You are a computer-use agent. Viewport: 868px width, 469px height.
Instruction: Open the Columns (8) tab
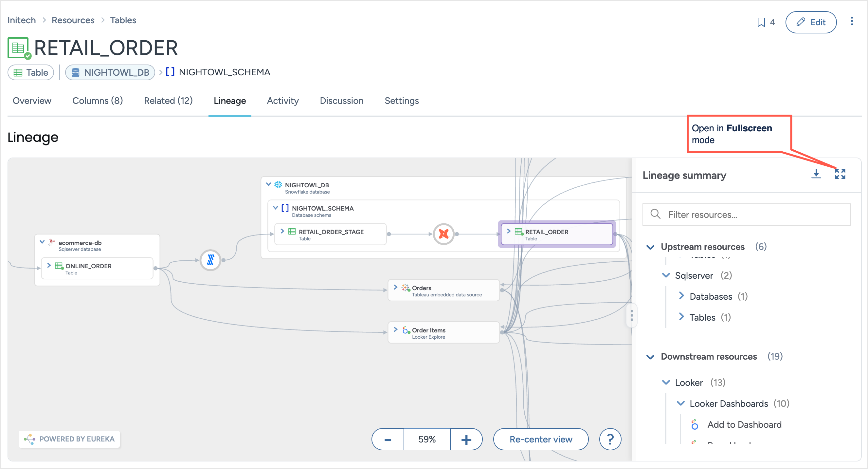pos(98,101)
